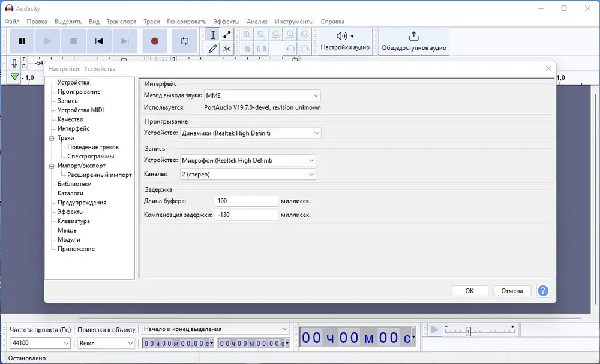This screenshot has height=364, width=600.
Task: Select Расширенный импорт in the tree
Action: coord(99,175)
